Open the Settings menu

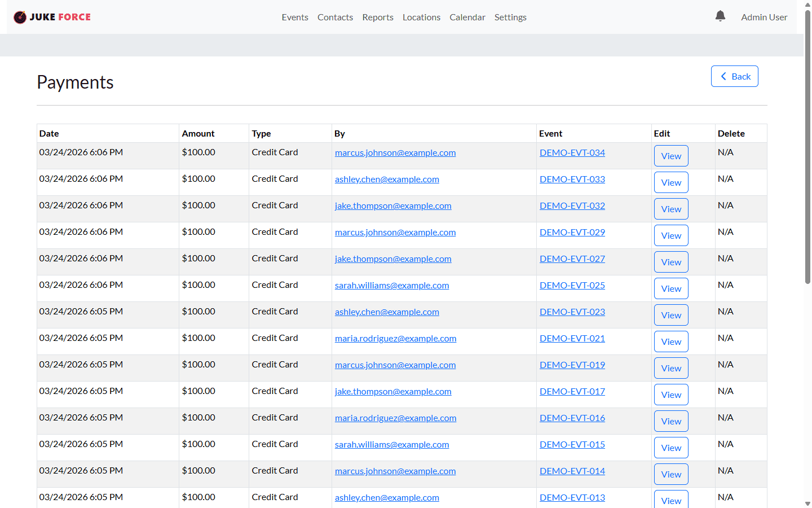coord(510,17)
